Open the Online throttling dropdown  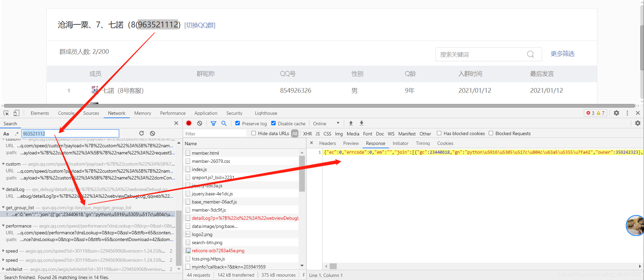click(326, 124)
